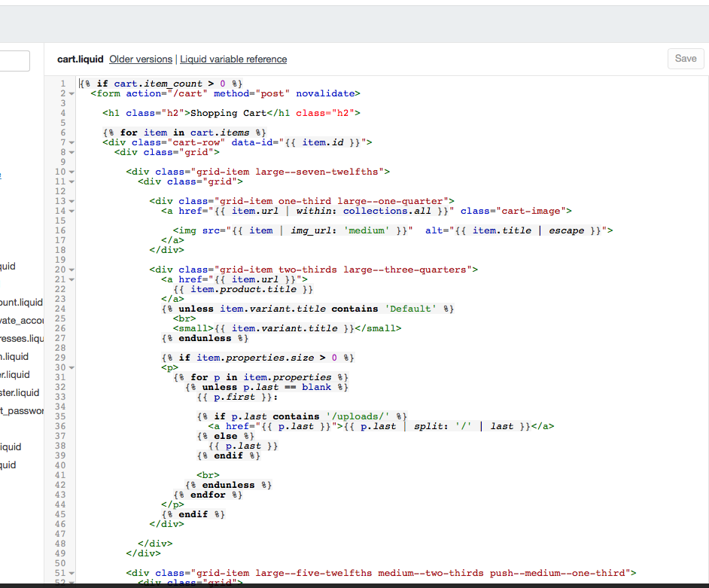Open the Older versions link
Image resolution: width=709 pixels, height=588 pixels.
point(141,59)
